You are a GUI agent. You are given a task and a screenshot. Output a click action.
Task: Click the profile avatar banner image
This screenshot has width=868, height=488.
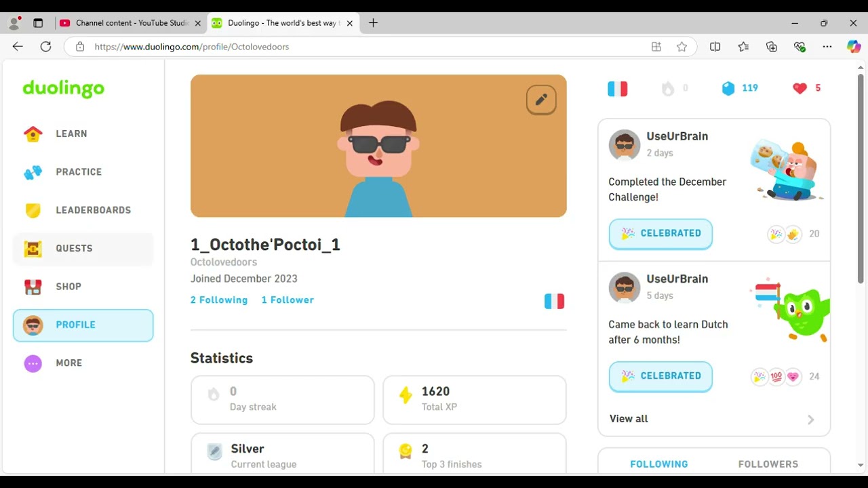pyautogui.click(x=378, y=146)
